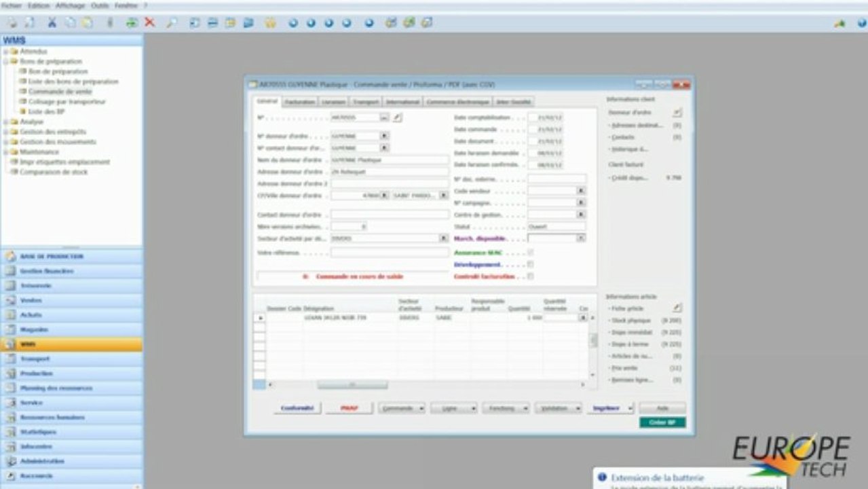This screenshot has height=489, width=868.
Task: Open the Stock physique info link
Action: point(631,320)
